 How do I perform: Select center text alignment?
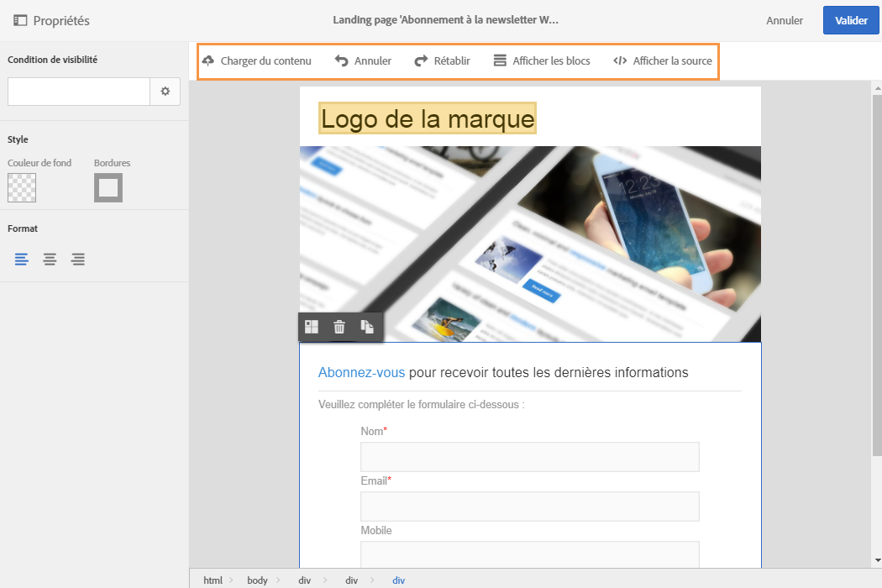50,260
